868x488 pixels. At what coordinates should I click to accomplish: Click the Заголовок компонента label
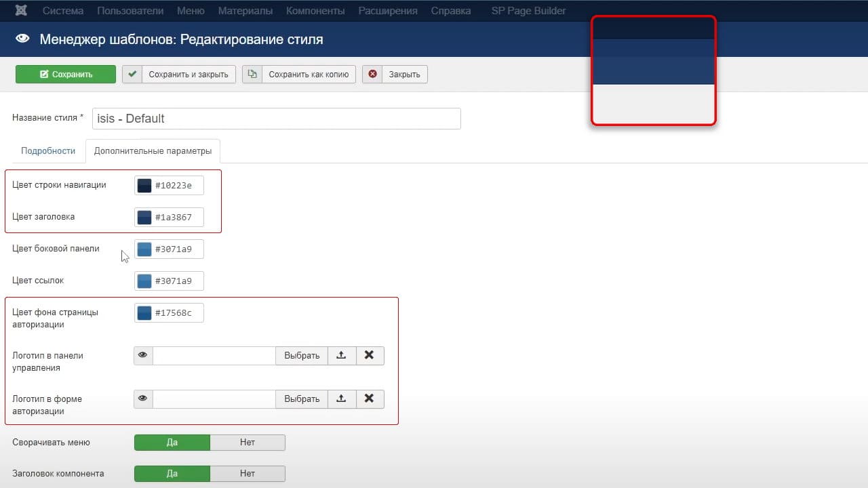58,473
